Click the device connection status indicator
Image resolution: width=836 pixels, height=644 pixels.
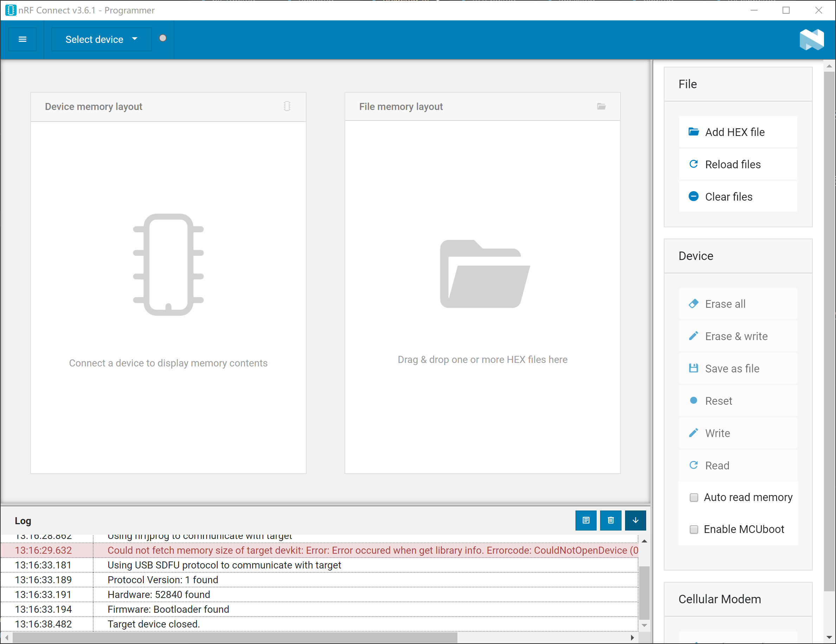pos(163,38)
